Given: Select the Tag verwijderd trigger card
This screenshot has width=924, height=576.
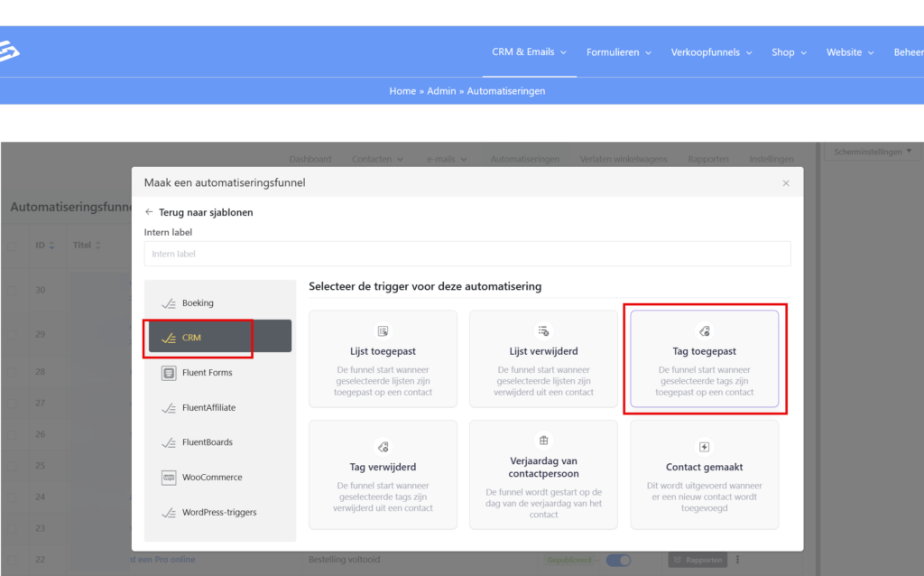Looking at the screenshot, I should coord(383,474).
